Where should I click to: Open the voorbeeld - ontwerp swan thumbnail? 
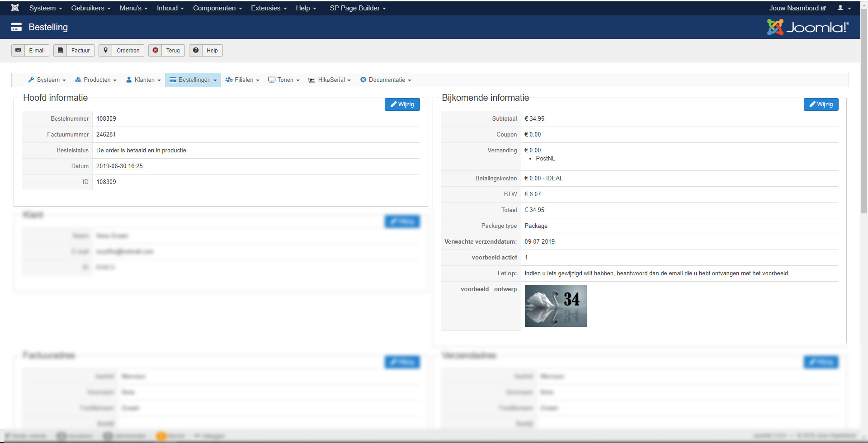tap(556, 306)
